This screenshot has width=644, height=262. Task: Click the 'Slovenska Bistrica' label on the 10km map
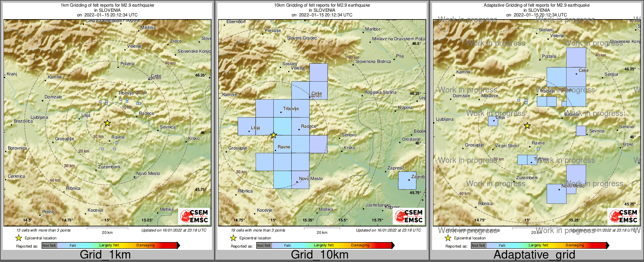(x=373, y=61)
